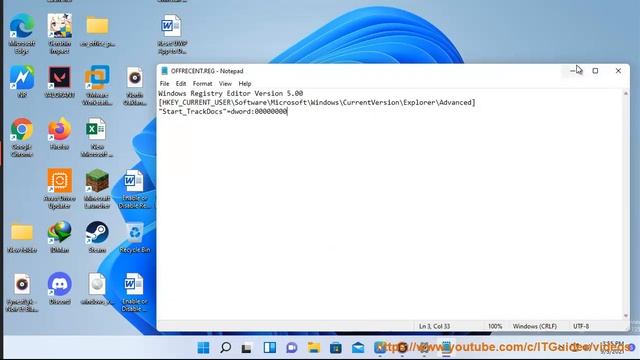The width and height of the screenshot is (640, 360).
Task: Open Microsoft Store from the taskbar
Action: pos(336,348)
